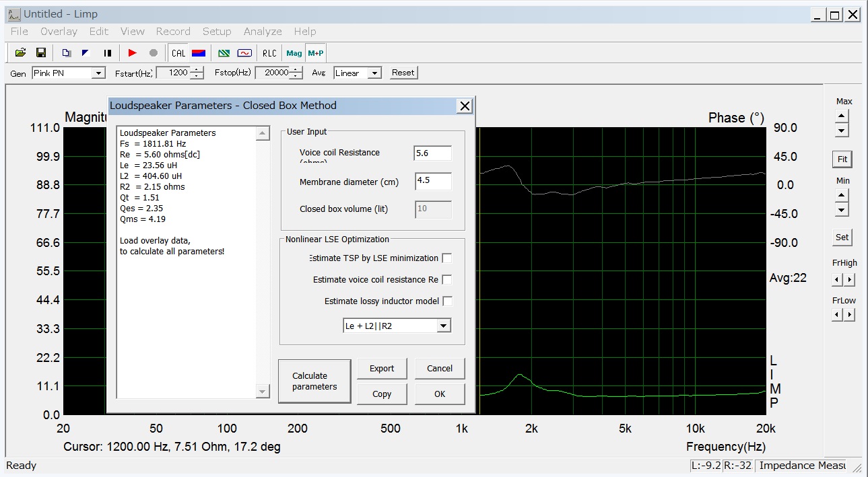Click the Fstop spinner arrows

coord(296,73)
